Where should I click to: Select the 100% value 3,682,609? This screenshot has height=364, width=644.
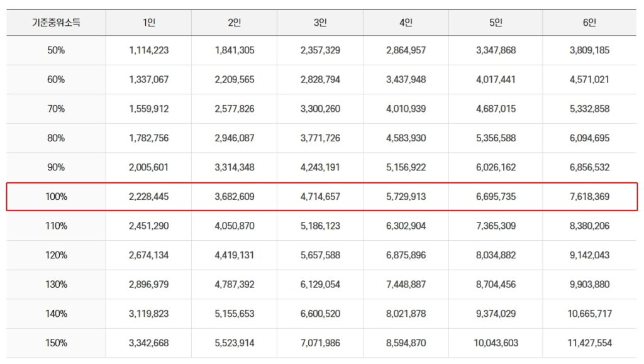pos(235,197)
